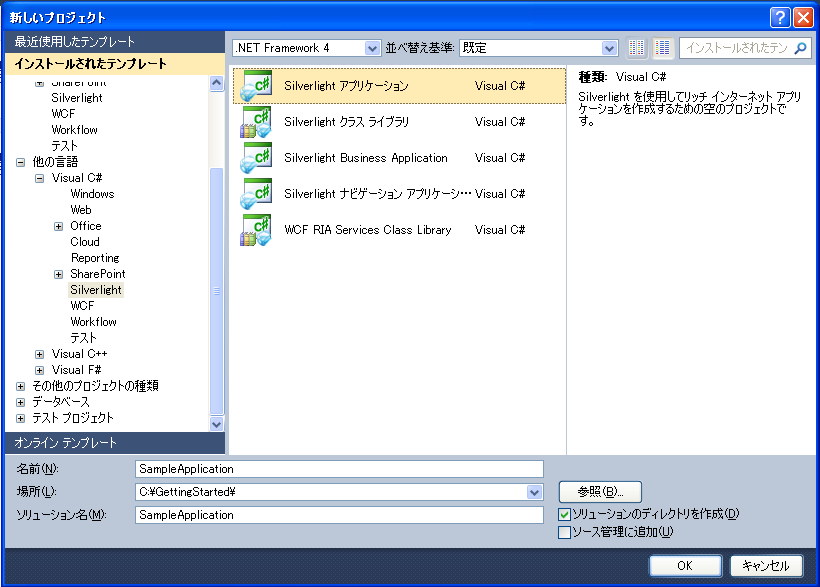Click the tree scrollbar down arrow
The image size is (820, 587).
click(216, 424)
